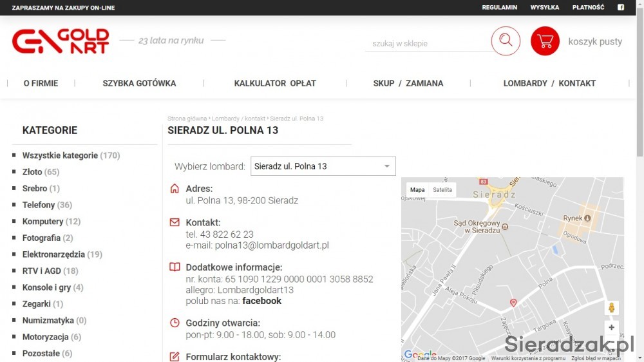Click the nr. konta bank account line
The image size is (644, 362).
point(279,279)
